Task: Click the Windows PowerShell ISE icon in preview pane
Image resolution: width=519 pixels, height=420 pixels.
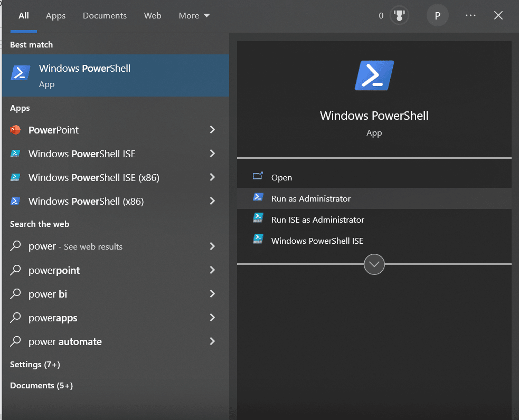Action: 258,239
